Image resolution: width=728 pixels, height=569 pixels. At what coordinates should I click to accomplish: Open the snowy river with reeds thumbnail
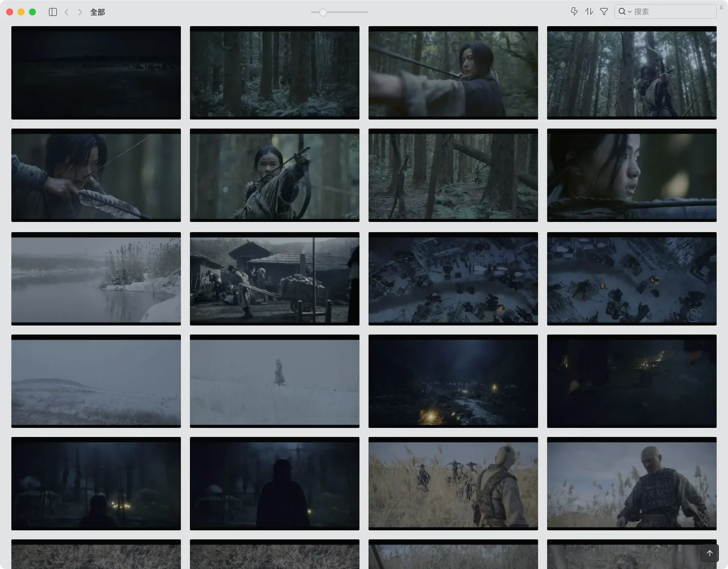(96, 279)
